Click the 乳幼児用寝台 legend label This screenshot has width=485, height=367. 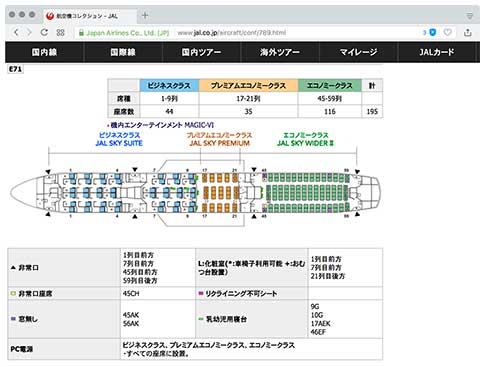click(226, 319)
